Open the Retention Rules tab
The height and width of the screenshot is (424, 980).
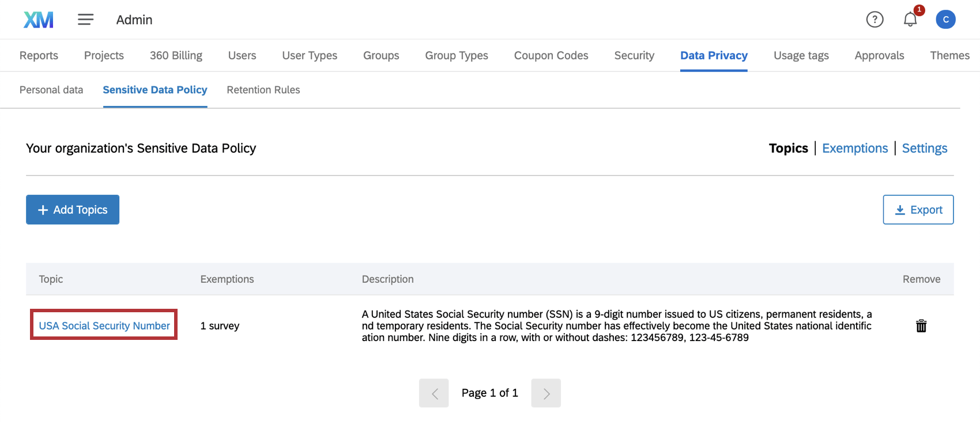263,90
